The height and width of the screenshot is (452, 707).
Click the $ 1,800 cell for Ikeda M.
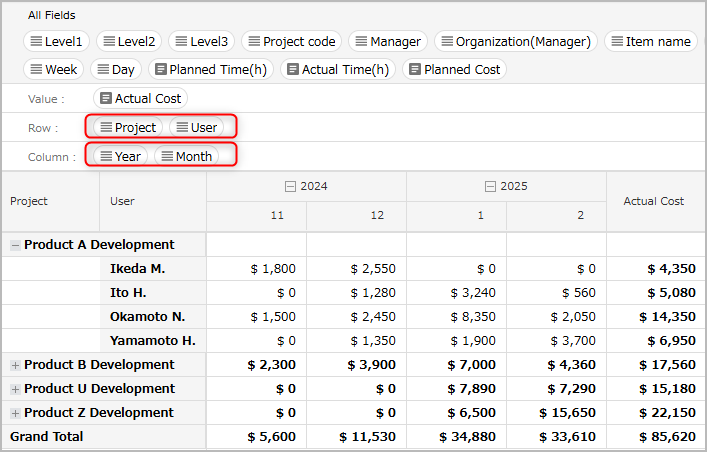[x=257, y=269]
